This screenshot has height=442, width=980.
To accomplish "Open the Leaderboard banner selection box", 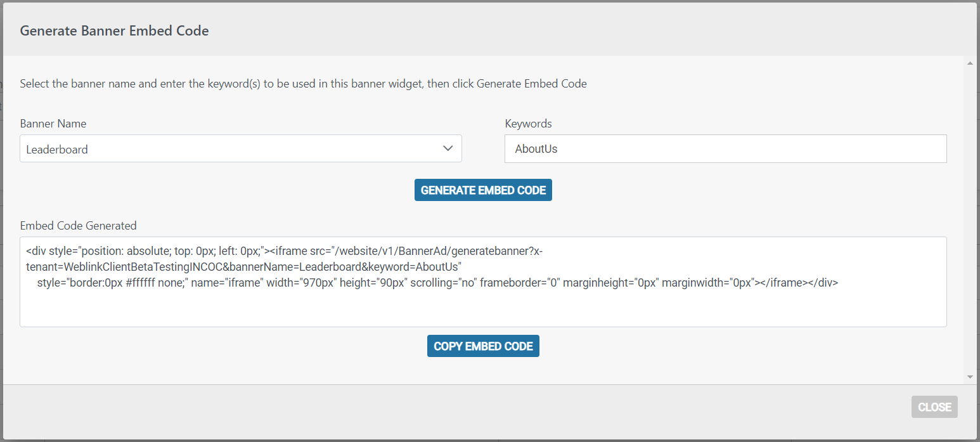I will point(241,148).
